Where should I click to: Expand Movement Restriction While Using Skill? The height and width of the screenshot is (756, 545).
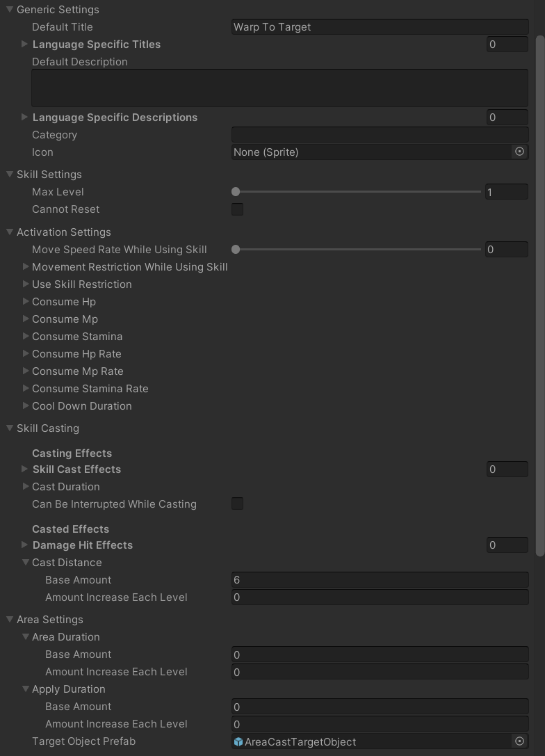pos(25,266)
